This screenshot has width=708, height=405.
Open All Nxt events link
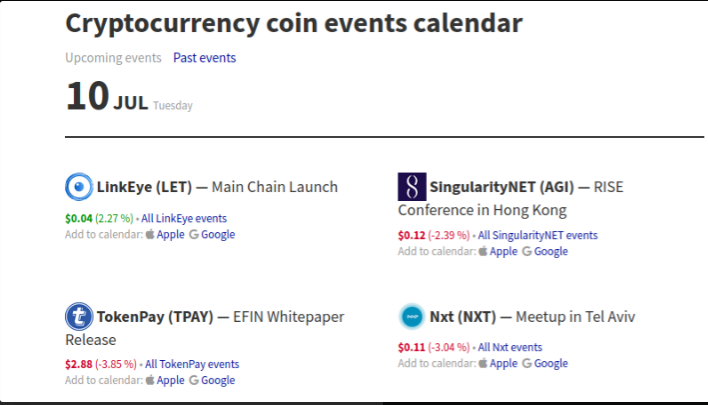[x=510, y=347]
